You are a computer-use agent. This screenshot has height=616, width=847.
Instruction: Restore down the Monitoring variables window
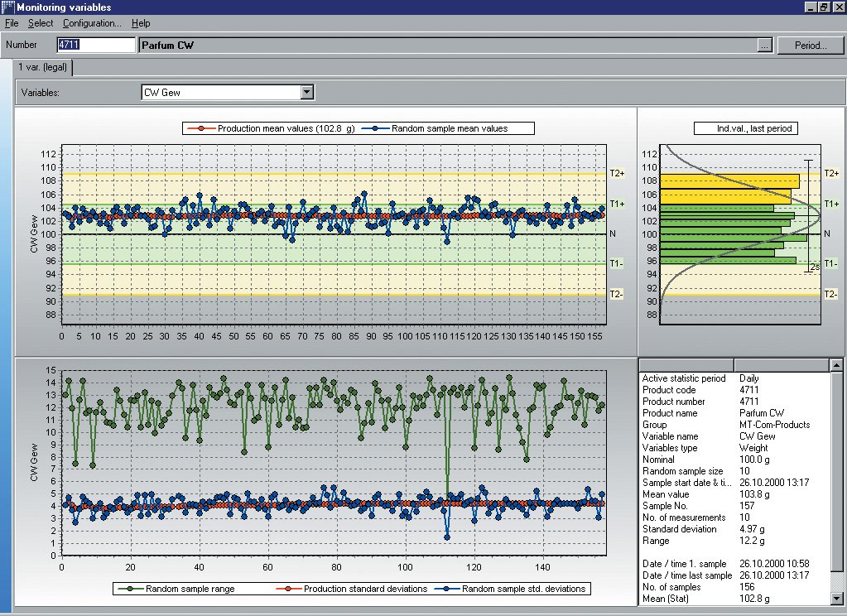pyautogui.click(x=824, y=7)
